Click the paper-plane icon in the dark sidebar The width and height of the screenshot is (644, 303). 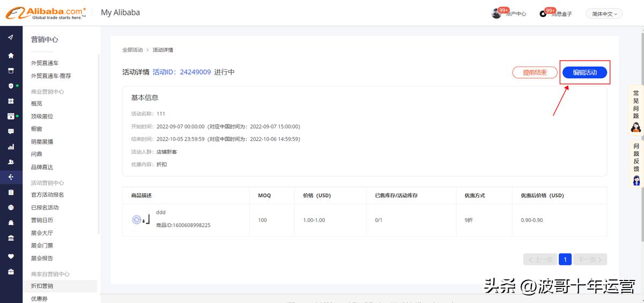tap(11, 38)
